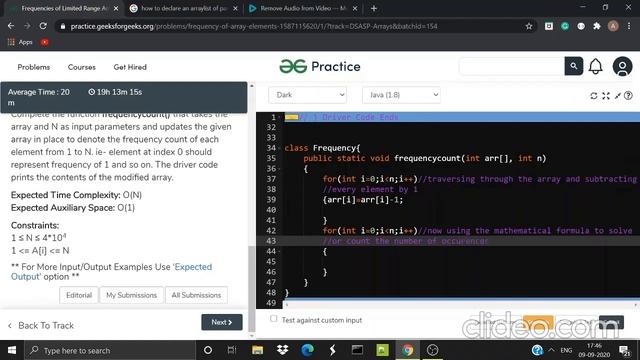Close the Frequencies of Limited Range tab
Viewport: 640px width, 360px height.
tap(116, 8)
